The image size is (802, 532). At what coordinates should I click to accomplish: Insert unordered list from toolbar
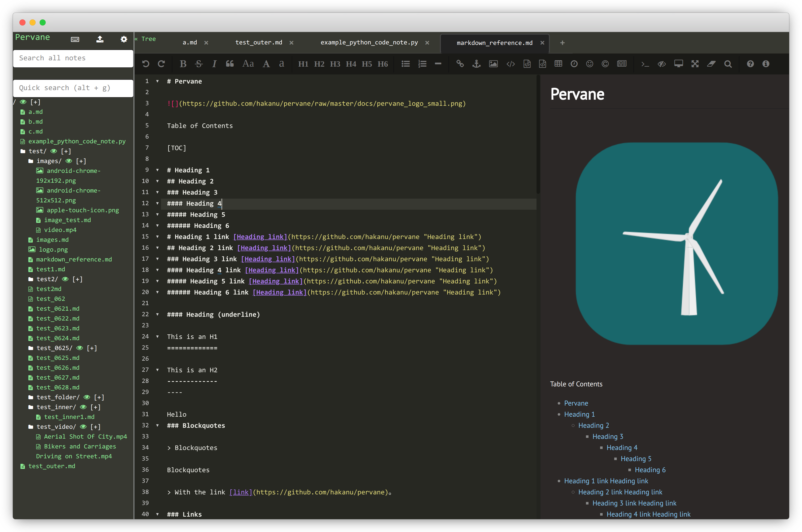pos(406,64)
